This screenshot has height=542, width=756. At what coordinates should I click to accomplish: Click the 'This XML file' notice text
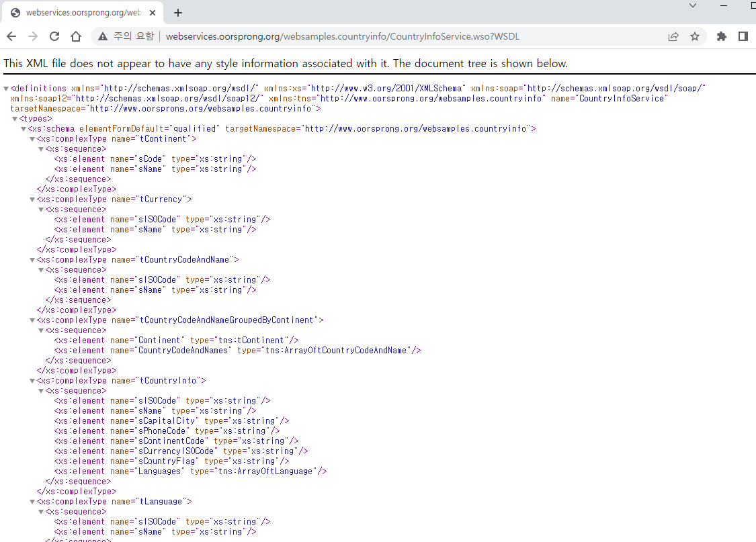pos(286,64)
